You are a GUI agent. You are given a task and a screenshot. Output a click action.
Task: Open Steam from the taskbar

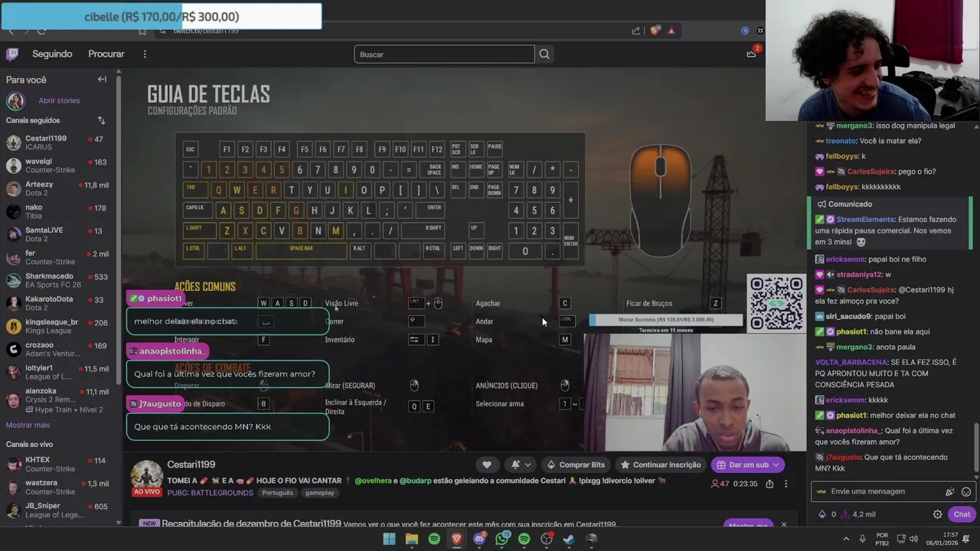[569, 539]
